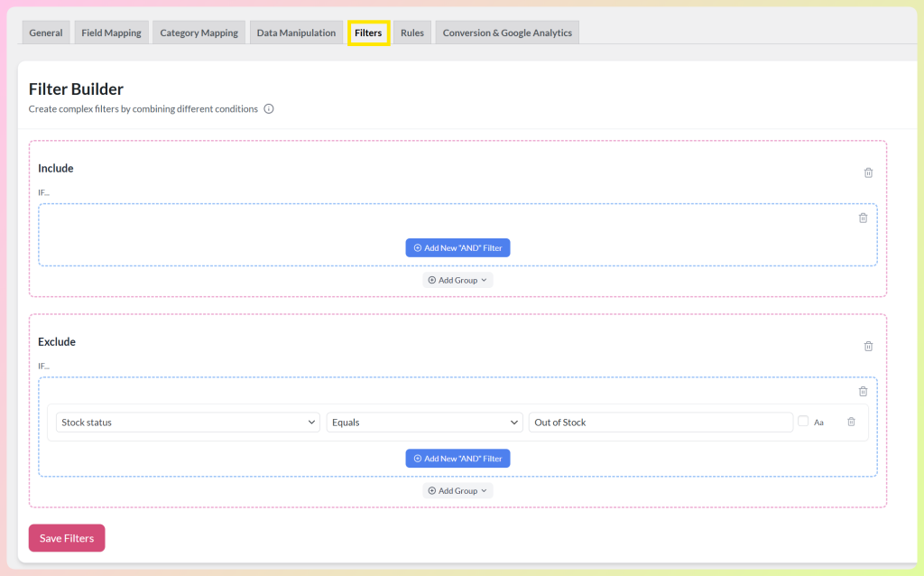
Task: Click the plus icon on Include's AND filter button
Action: [x=416, y=247]
